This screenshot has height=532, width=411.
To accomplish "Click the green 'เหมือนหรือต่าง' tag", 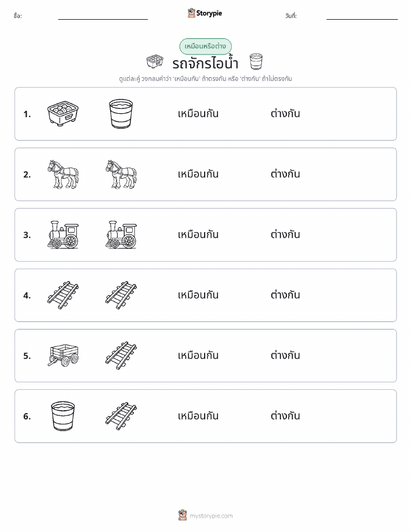I will point(205,46).
